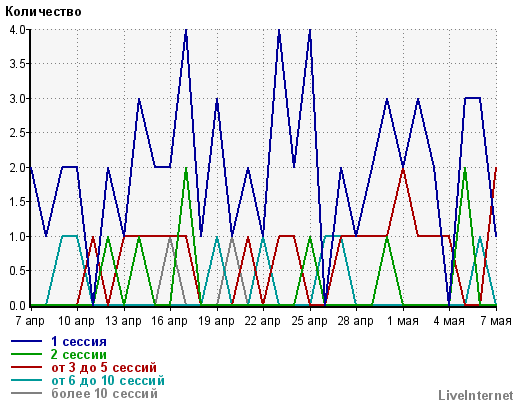This screenshot has height=405, width=520.
Task: Click the '1 мая' date label
Action: pyautogui.click(x=403, y=321)
